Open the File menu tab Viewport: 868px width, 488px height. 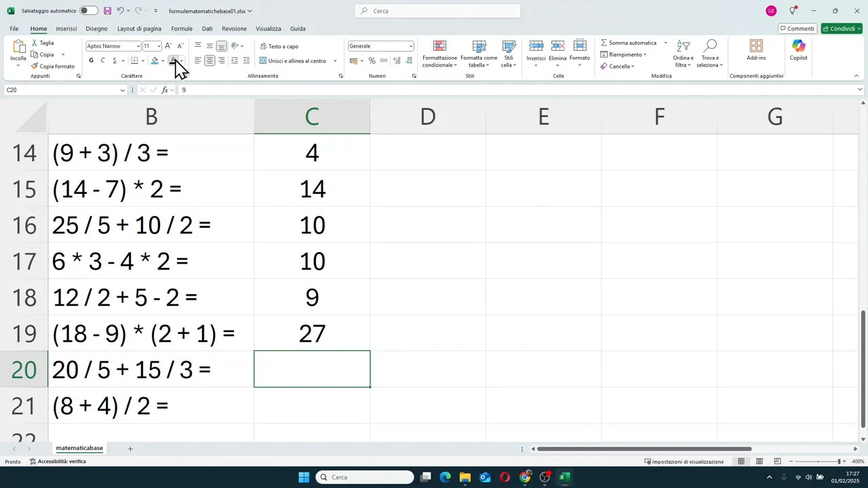coord(14,28)
